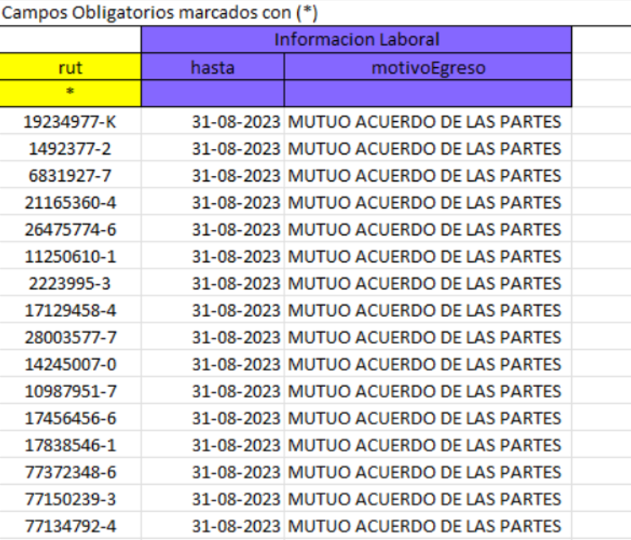Screen dimensions: 631x540
Task: Select motivoEgreso cell in row 11250610-1
Action: [x=428, y=256]
